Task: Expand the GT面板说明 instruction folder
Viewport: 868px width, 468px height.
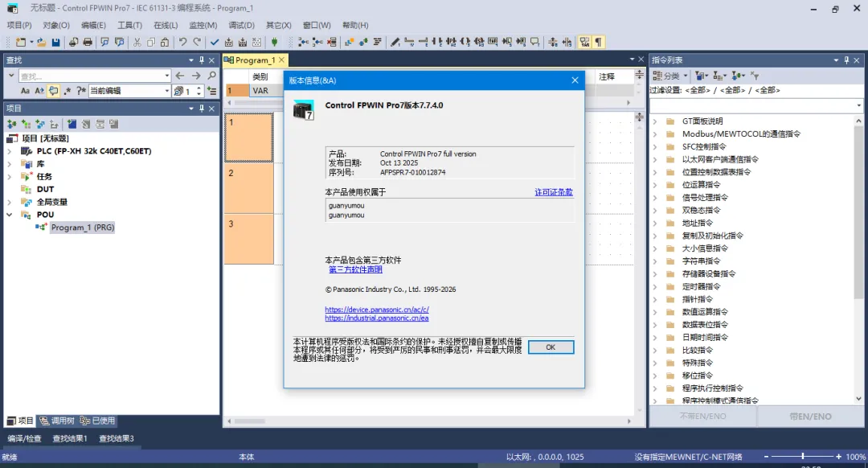Action: [656, 121]
